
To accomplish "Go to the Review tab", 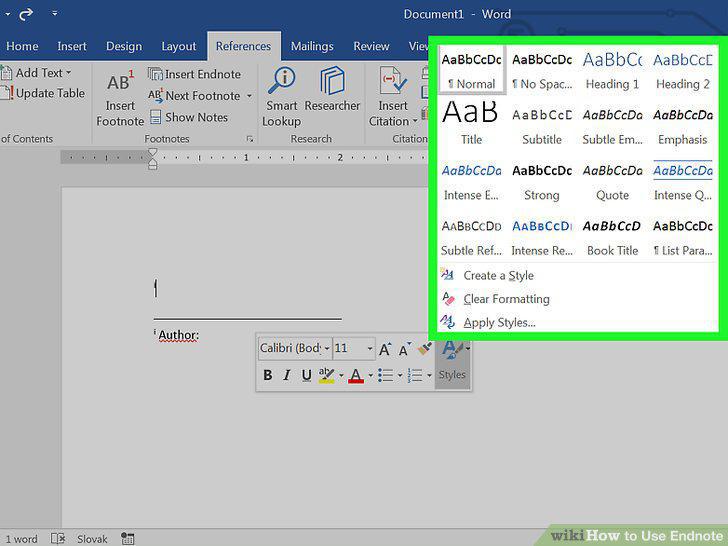I will pyautogui.click(x=371, y=46).
